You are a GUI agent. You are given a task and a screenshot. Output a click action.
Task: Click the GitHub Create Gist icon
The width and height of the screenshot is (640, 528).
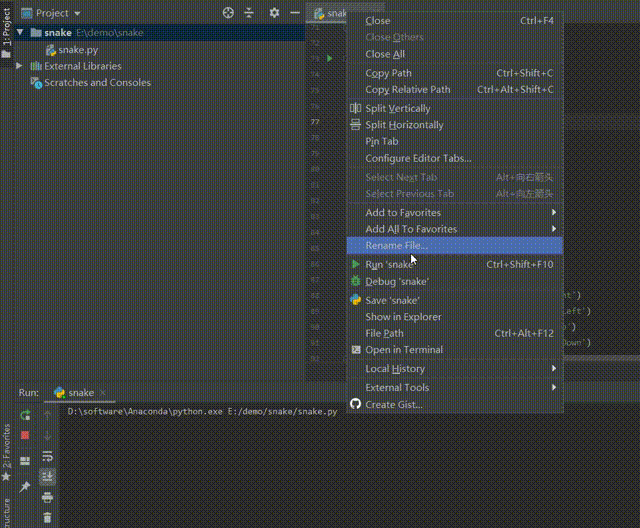coord(356,404)
